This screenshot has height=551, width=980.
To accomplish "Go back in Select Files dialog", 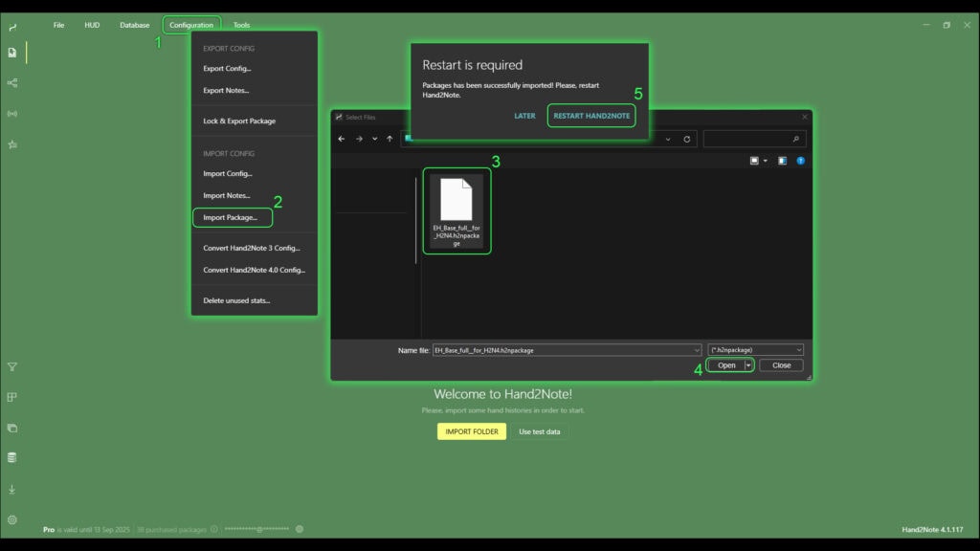I will (x=342, y=139).
